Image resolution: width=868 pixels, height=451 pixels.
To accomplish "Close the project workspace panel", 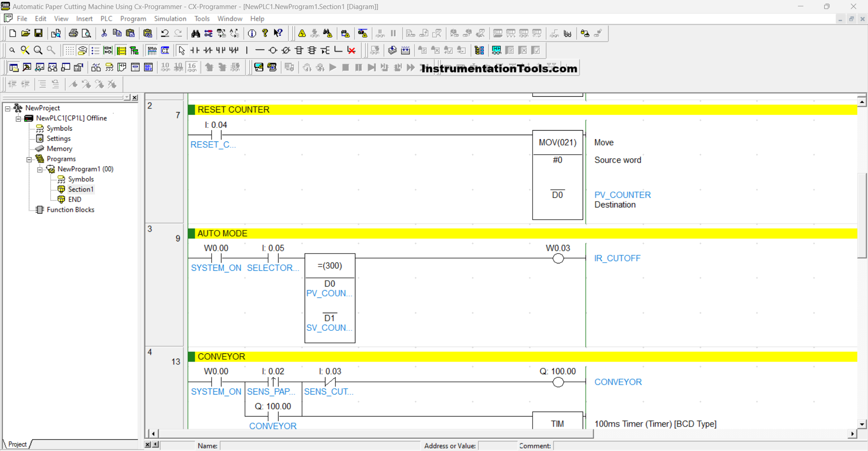I will 135,98.
